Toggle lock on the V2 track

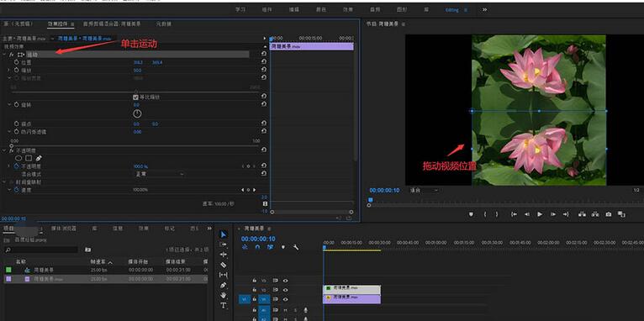pyautogui.click(x=255, y=290)
